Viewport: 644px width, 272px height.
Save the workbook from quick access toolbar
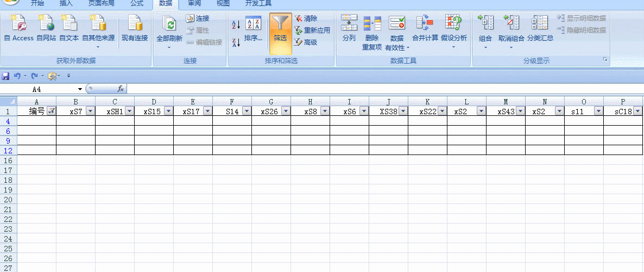point(6,76)
